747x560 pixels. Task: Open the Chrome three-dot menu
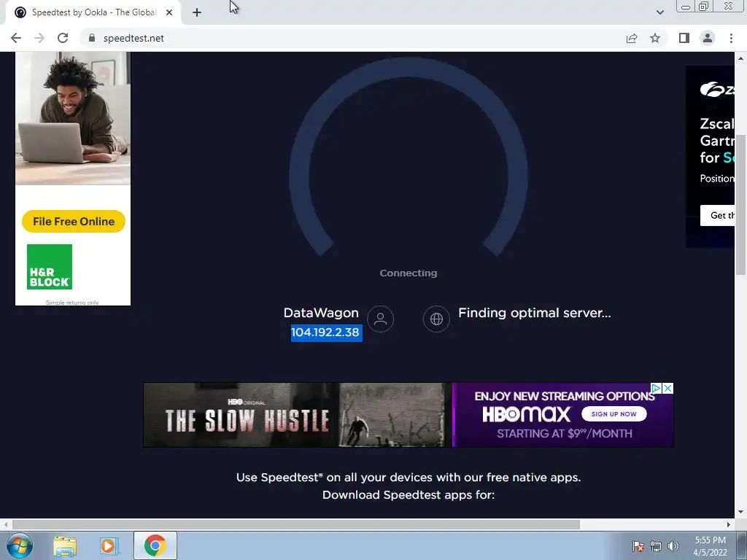(x=731, y=38)
